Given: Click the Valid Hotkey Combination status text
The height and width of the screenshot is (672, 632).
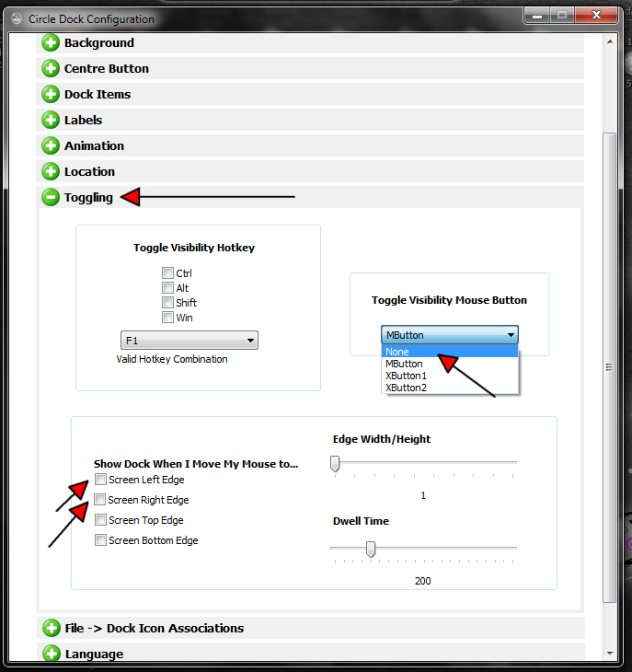Looking at the screenshot, I should coord(172,359).
